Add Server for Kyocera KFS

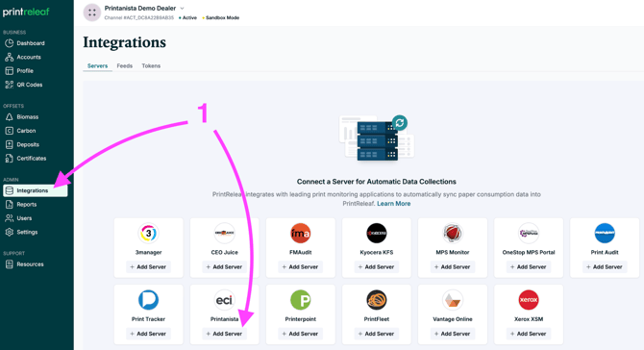tap(376, 267)
